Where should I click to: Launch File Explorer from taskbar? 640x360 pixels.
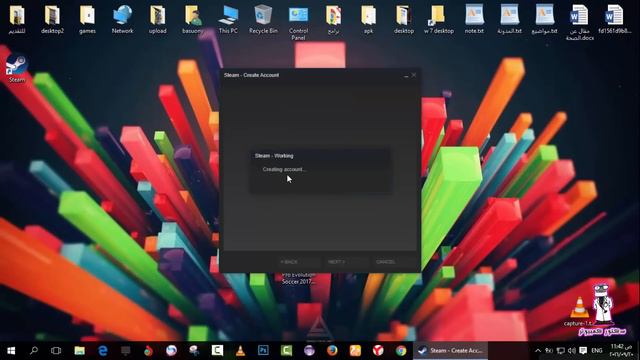[79, 351]
